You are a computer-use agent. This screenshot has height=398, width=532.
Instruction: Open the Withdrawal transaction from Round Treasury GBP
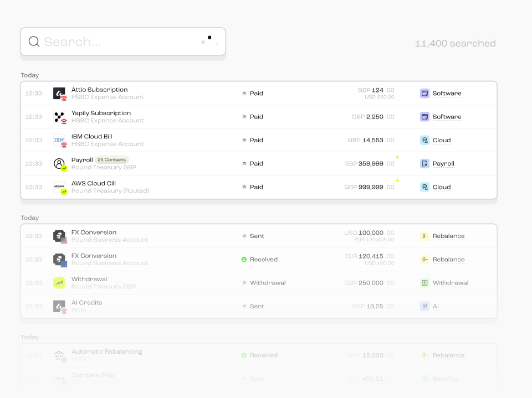pos(259,283)
